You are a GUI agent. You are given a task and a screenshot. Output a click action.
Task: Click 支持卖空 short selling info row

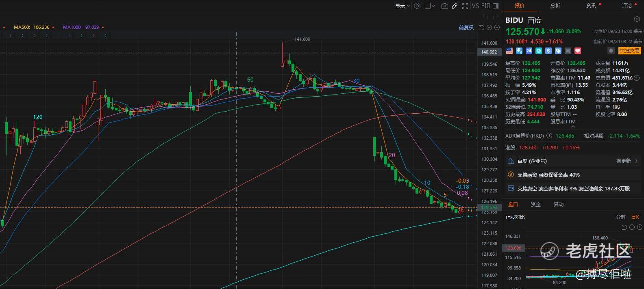[573, 189]
